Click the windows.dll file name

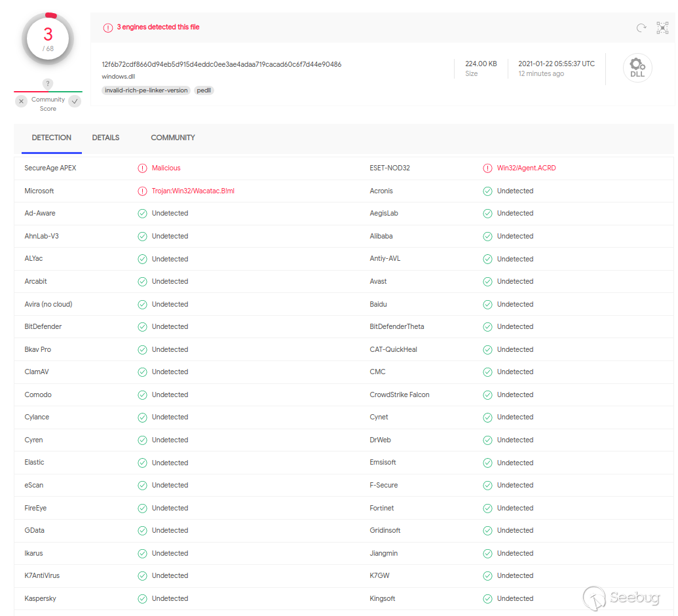(118, 77)
